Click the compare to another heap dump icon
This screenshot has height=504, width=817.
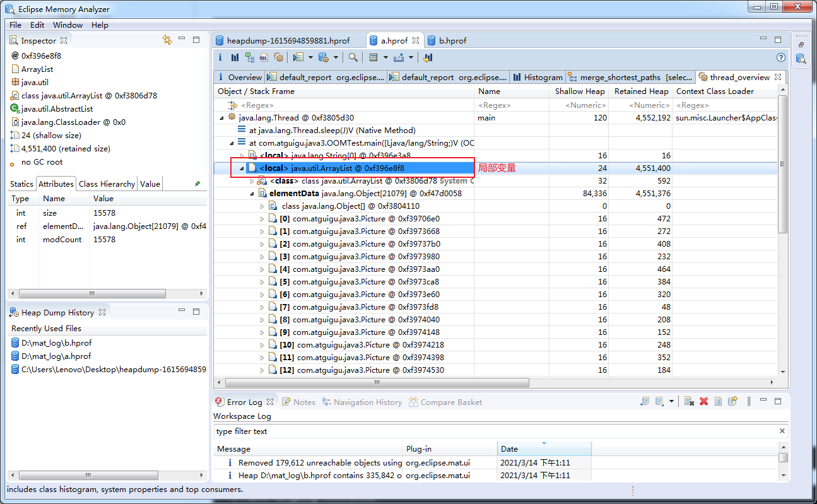pyautogui.click(x=428, y=57)
